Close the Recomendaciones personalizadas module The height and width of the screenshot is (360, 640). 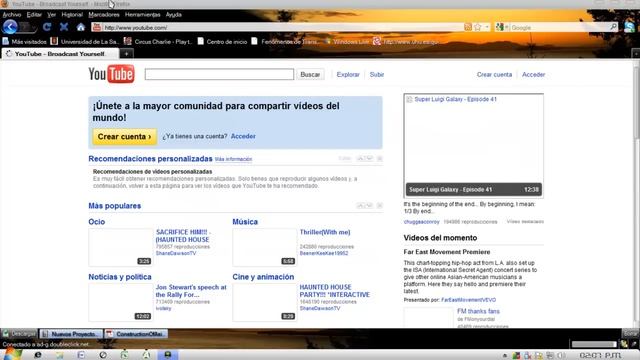pos(380,158)
